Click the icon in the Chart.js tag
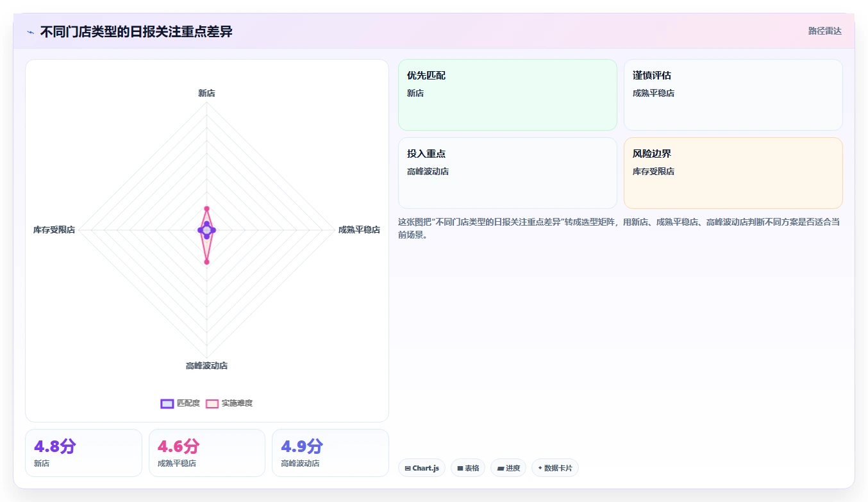Viewport: 868px width, 502px height. point(408,469)
